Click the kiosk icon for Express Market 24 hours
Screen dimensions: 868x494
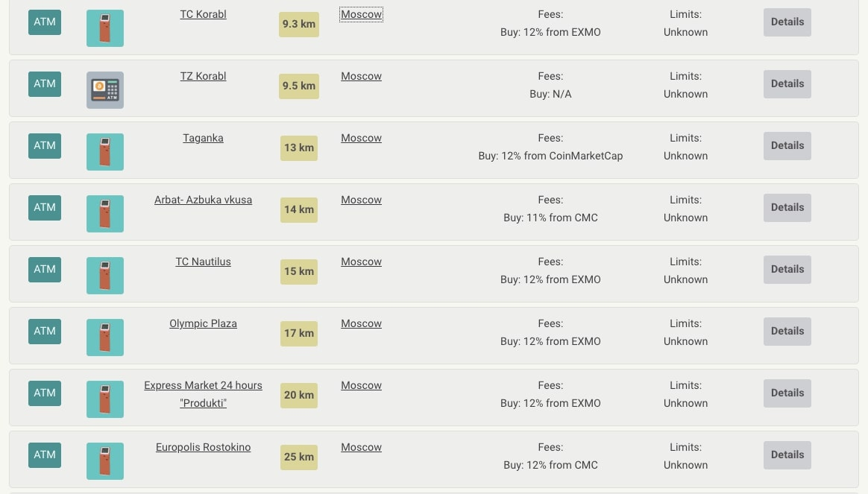(x=105, y=399)
